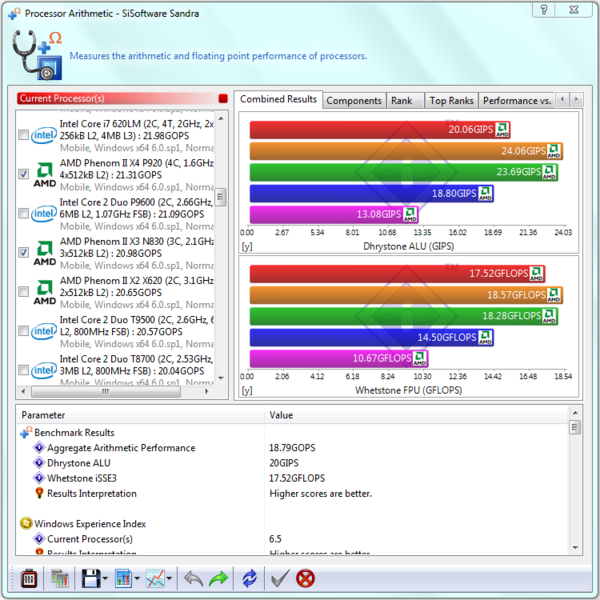Check the AMD Phenom II X2 X620 checkbox
The width and height of the screenshot is (600, 600).
[23, 292]
